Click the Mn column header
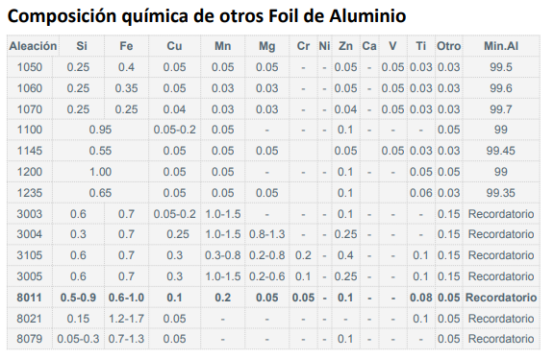This screenshot has height=360, width=554. pyautogui.click(x=223, y=46)
